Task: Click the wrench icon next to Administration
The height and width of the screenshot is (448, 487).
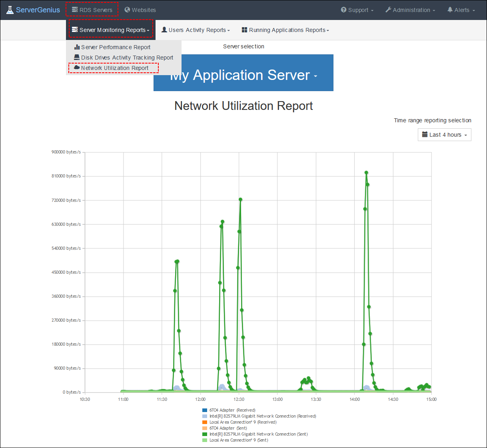Action: [387, 10]
